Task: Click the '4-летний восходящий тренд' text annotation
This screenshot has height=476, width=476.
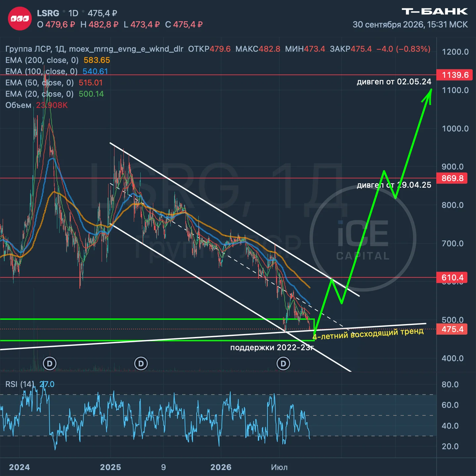Action: click(x=368, y=334)
